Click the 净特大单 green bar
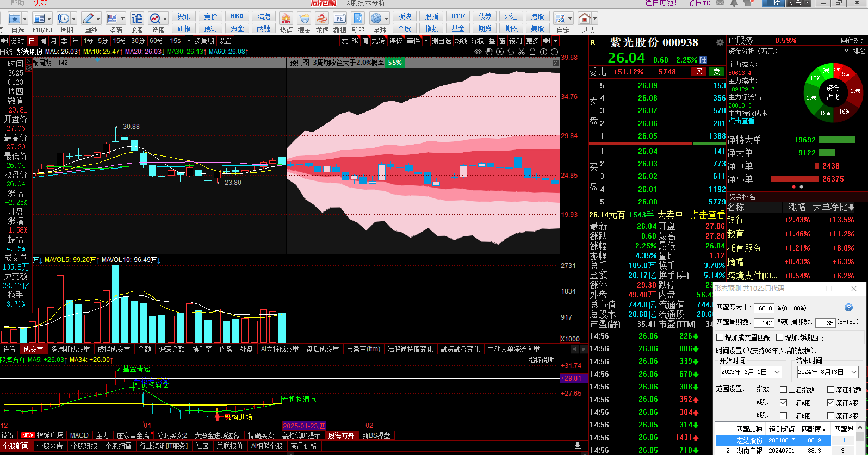This screenshot has width=868, height=455. click(837, 140)
